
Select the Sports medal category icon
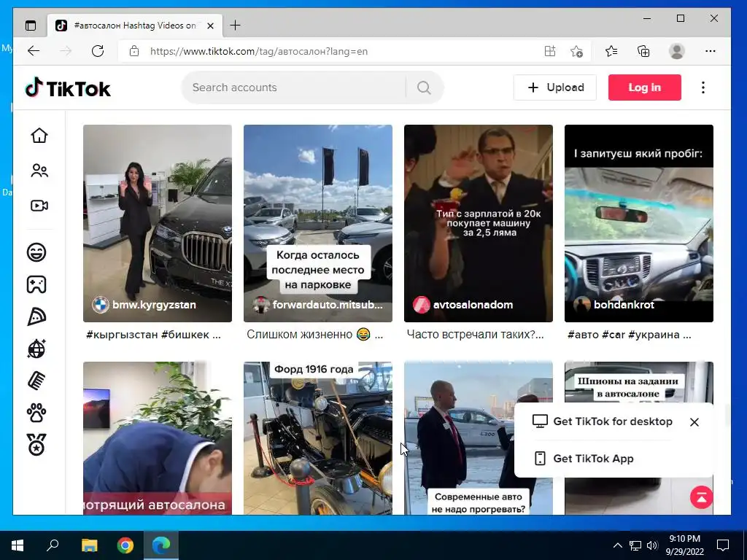point(36,445)
